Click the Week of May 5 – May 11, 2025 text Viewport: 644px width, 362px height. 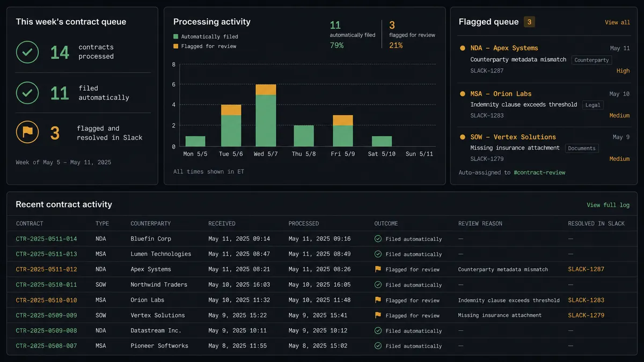coord(63,162)
